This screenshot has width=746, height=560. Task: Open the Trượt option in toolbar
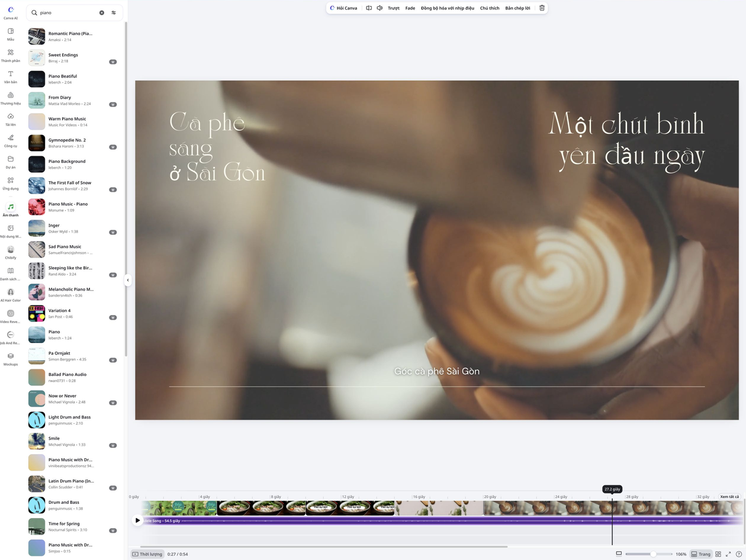[x=394, y=8]
